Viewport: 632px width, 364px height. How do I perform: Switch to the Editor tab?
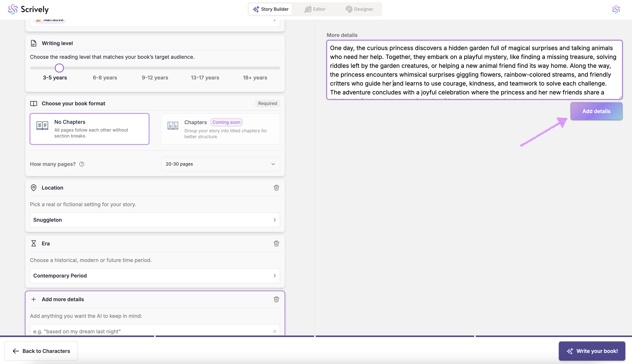click(x=315, y=9)
